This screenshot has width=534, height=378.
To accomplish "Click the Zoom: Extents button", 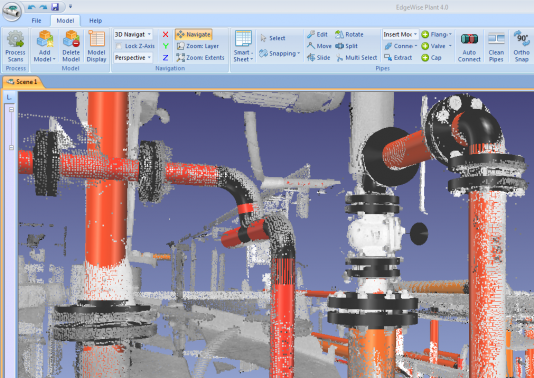I will point(200,58).
